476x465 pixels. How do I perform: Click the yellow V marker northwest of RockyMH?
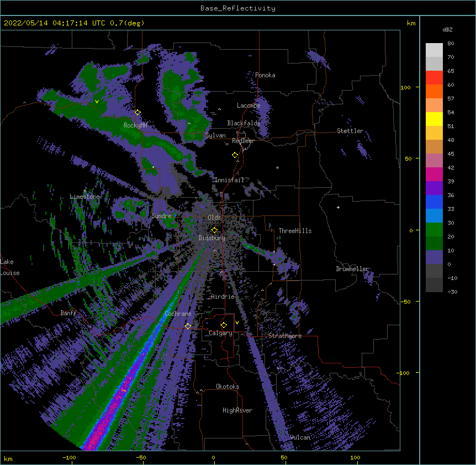97,102
